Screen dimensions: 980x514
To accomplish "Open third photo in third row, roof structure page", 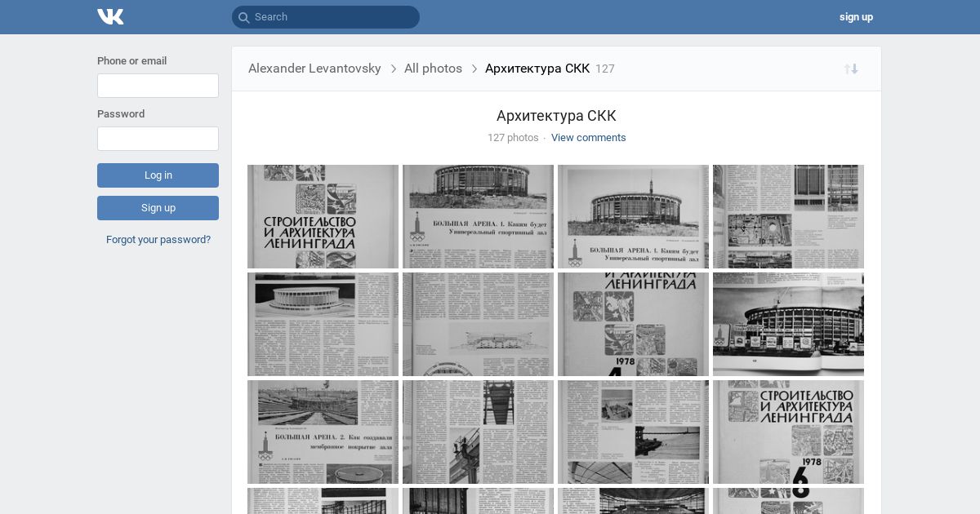I will (x=633, y=432).
